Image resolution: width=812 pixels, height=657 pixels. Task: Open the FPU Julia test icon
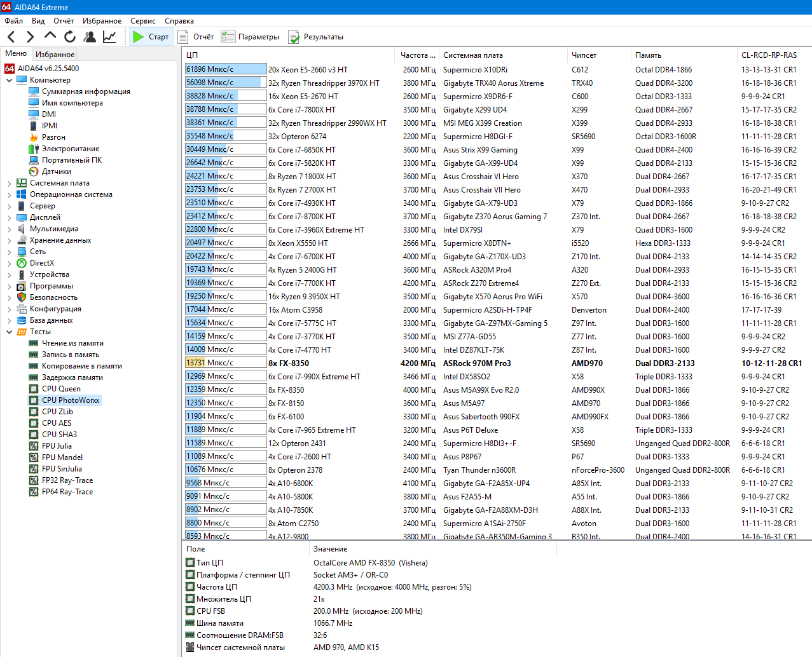[34, 446]
